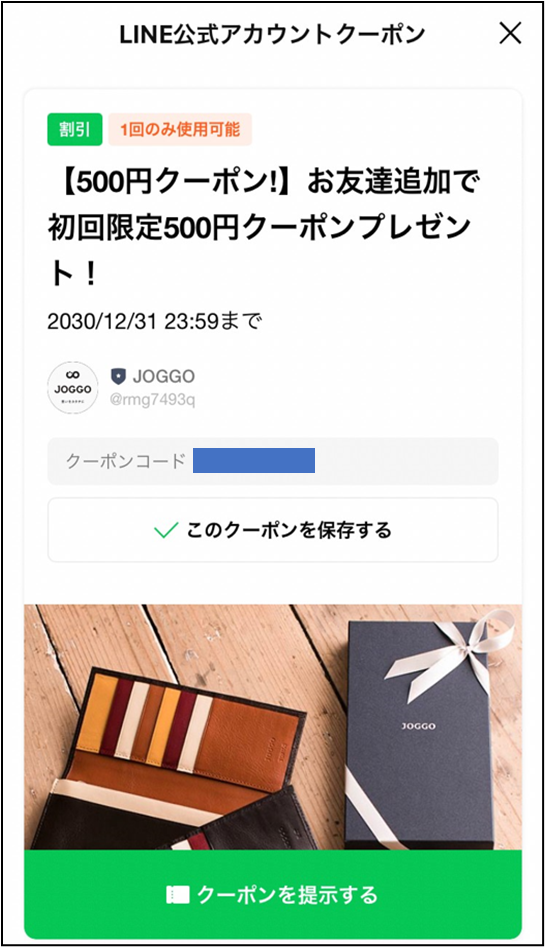Select the クーポンコード field

[x=272, y=461]
